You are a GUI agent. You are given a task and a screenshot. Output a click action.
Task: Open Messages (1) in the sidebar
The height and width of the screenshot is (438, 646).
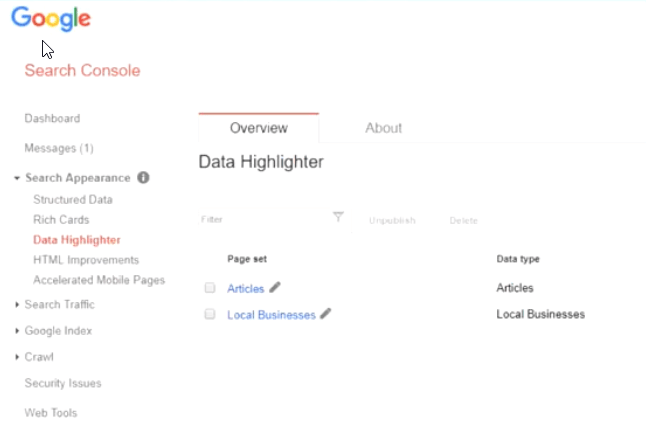pos(59,148)
